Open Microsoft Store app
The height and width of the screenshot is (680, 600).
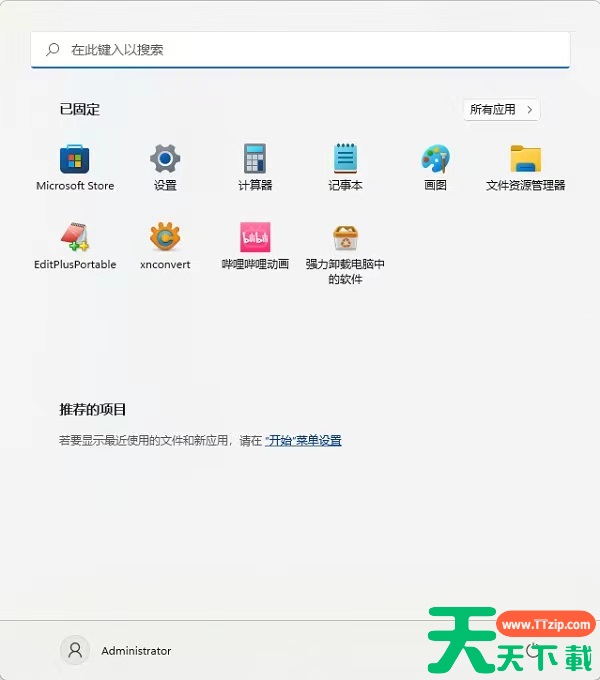click(75, 167)
